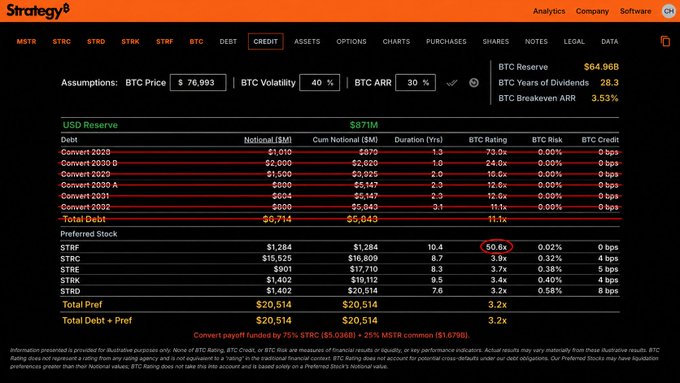Click the copy icon at top right
This screenshot has width=680, height=383.
665,41
